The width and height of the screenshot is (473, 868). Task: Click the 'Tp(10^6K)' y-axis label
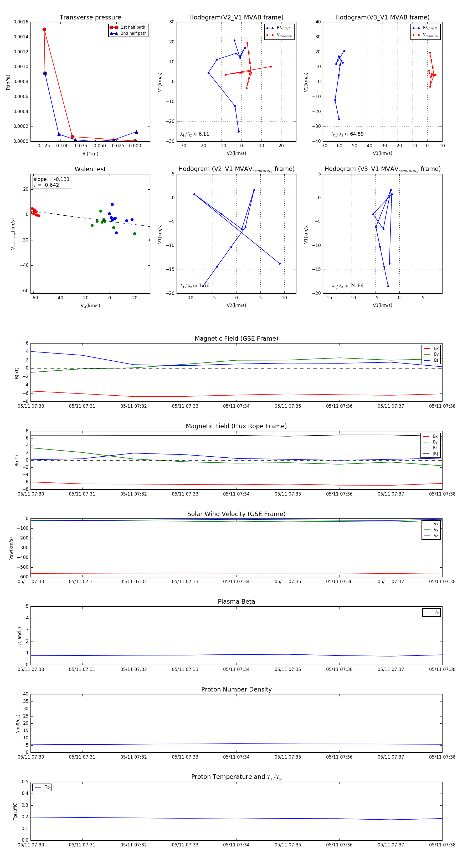click(x=16, y=811)
